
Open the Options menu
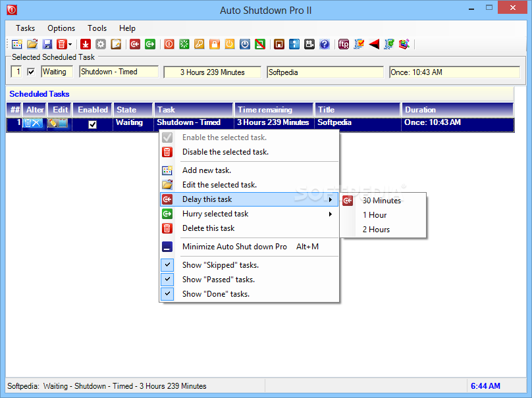pos(61,28)
